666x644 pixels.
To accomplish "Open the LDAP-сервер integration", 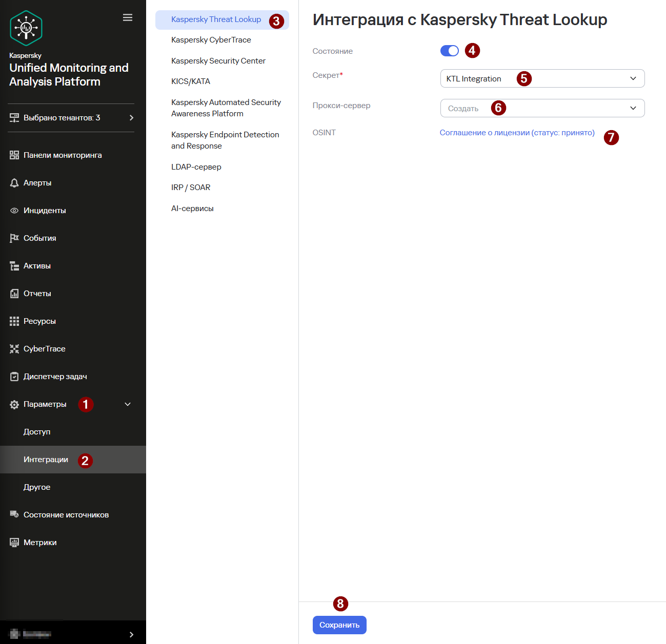I will 196,167.
